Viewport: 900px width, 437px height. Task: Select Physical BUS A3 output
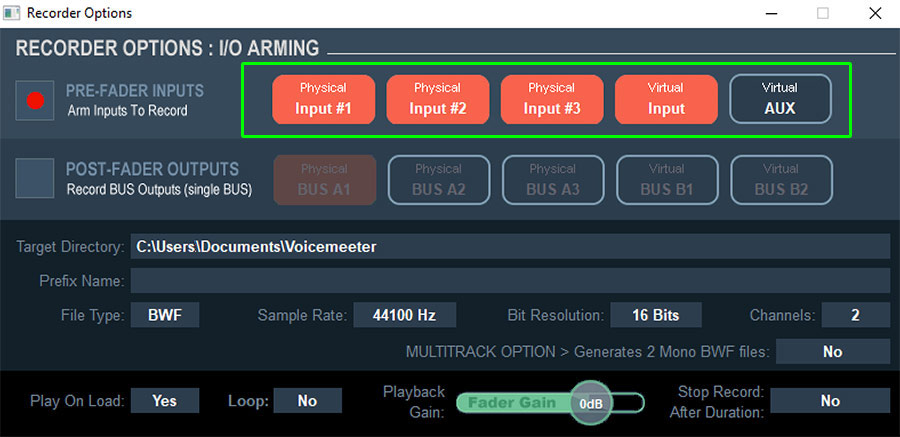(553, 180)
